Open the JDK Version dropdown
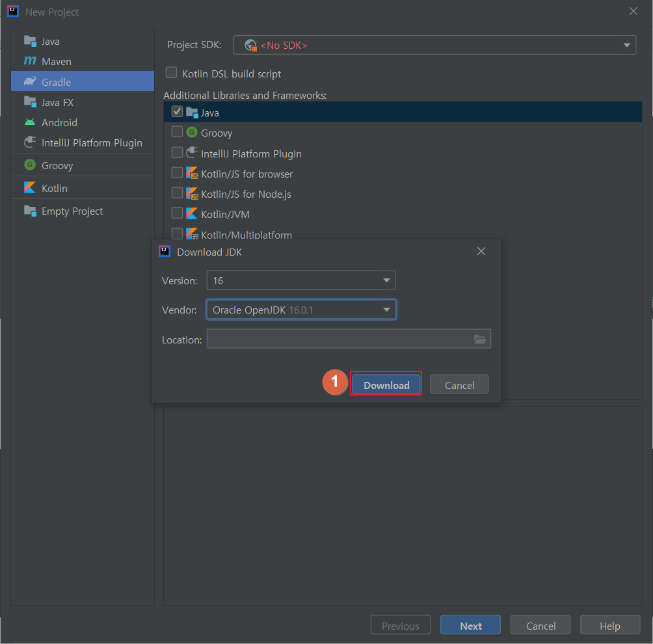 [301, 280]
